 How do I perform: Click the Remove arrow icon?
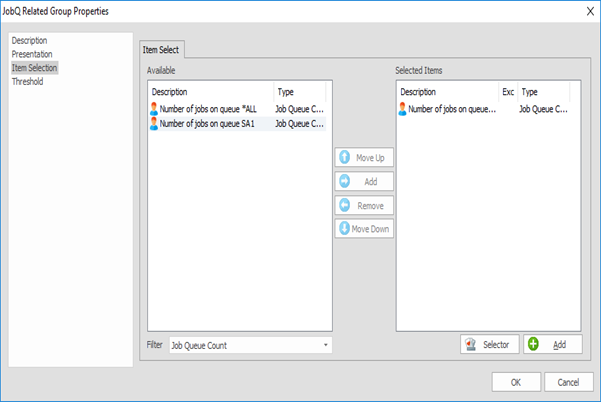pyautogui.click(x=345, y=205)
